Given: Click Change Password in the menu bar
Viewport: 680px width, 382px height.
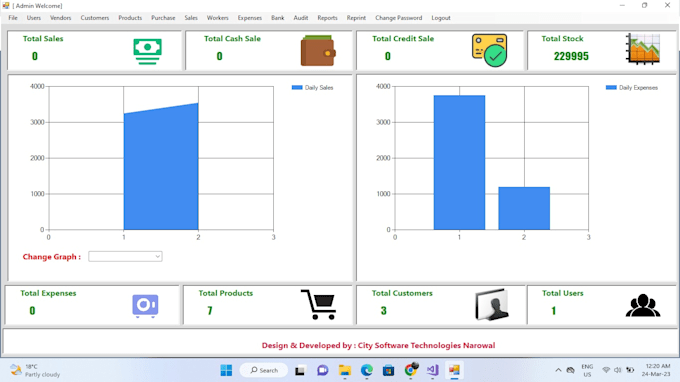Looking at the screenshot, I should pos(398,18).
